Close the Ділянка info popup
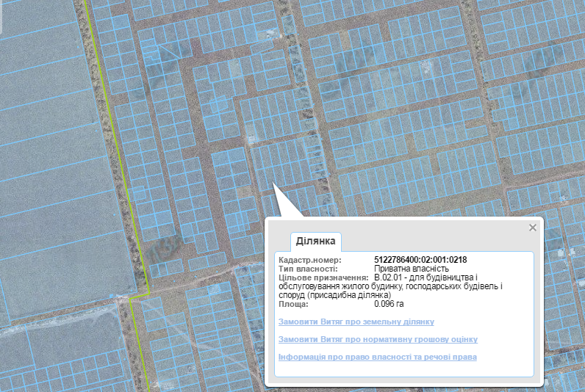 tap(532, 228)
